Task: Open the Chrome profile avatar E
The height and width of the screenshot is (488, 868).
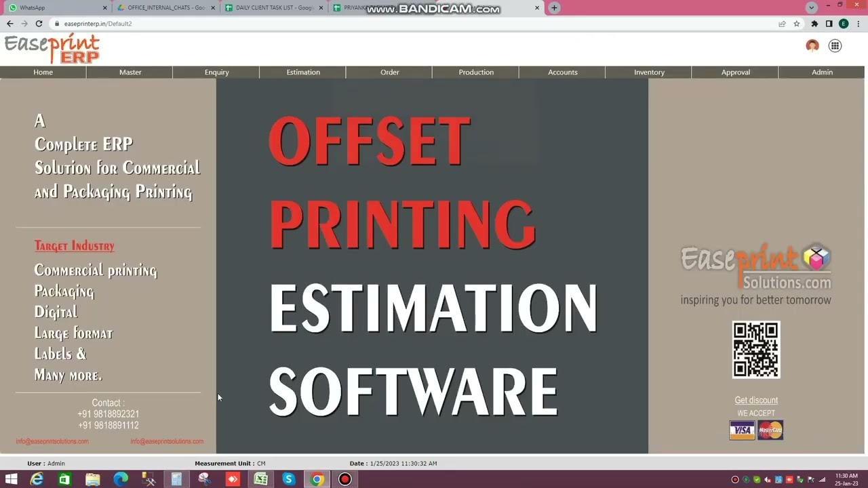Action: [x=844, y=24]
